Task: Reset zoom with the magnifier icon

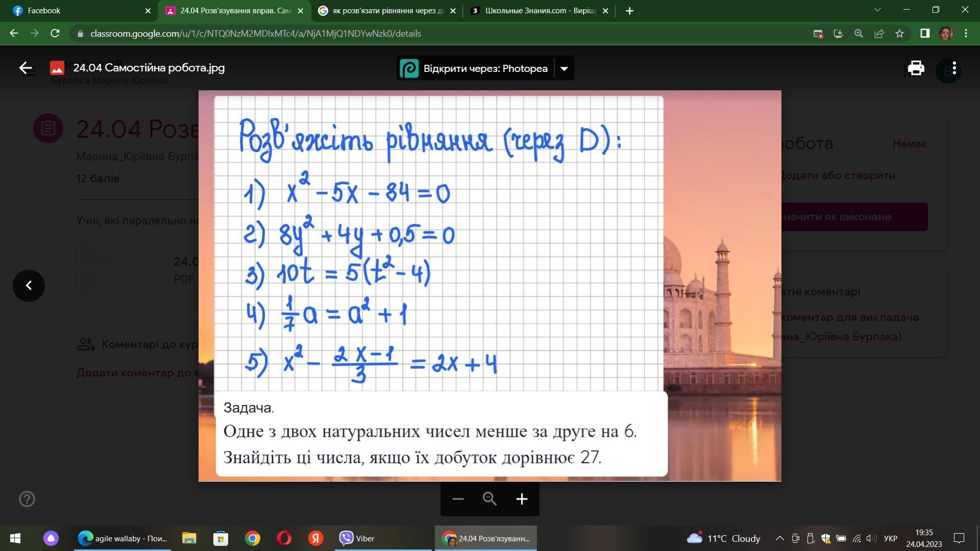Action: [x=489, y=499]
